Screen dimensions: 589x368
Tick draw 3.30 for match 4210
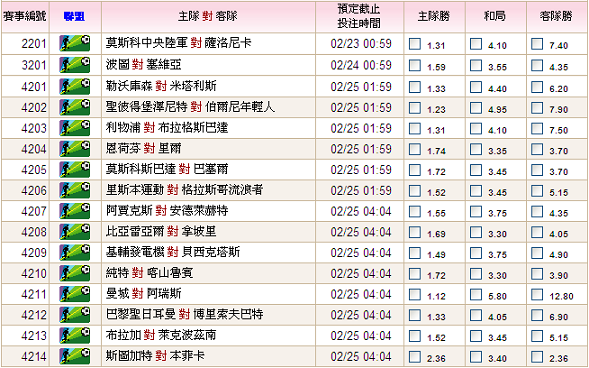pyautogui.click(x=476, y=274)
